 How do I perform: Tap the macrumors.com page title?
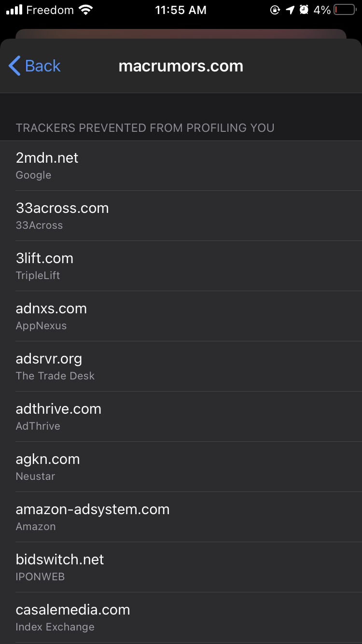pyautogui.click(x=181, y=66)
